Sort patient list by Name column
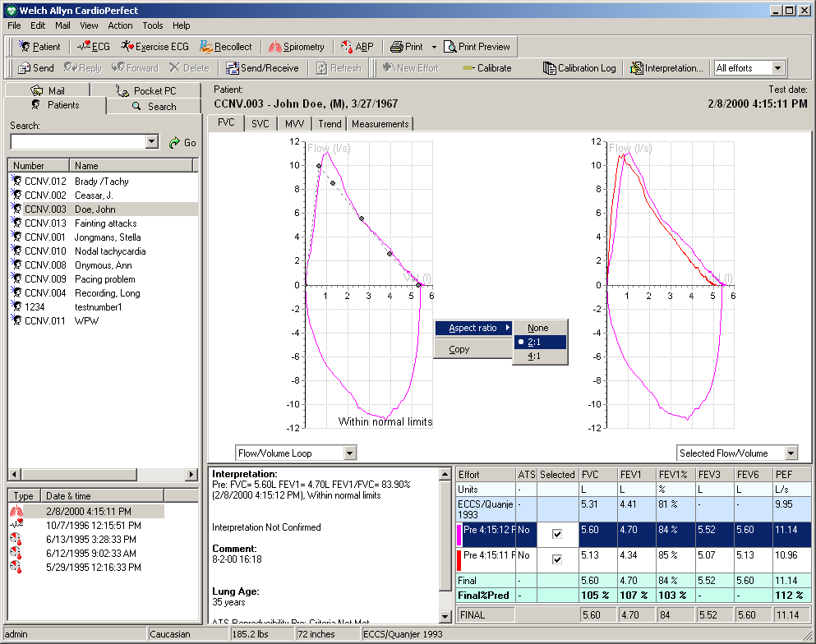 point(131,165)
